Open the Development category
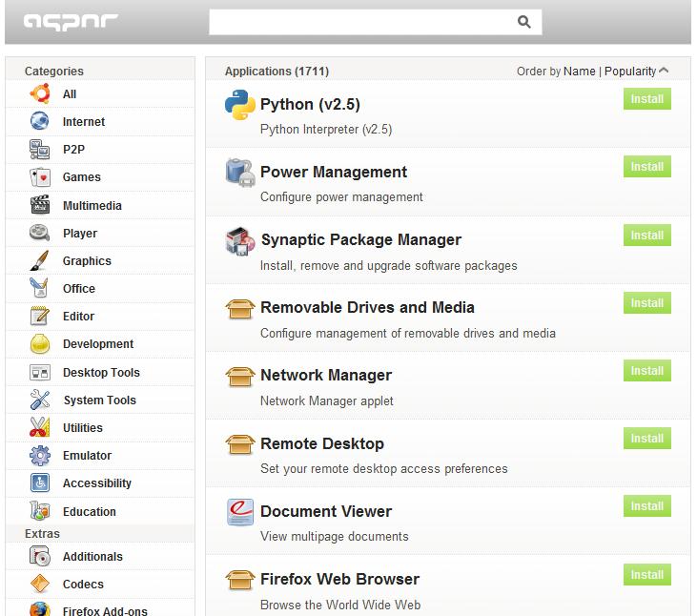 click(x=100, y=344)
